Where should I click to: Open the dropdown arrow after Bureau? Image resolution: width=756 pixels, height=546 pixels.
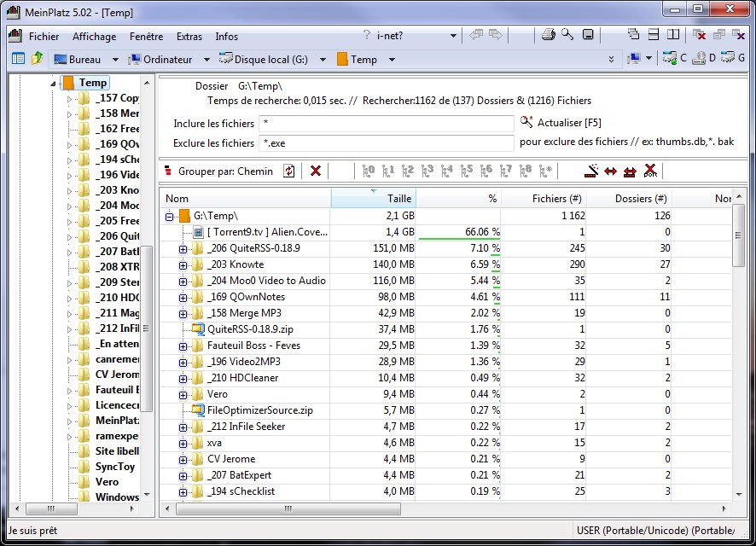[x=115, y=59]
